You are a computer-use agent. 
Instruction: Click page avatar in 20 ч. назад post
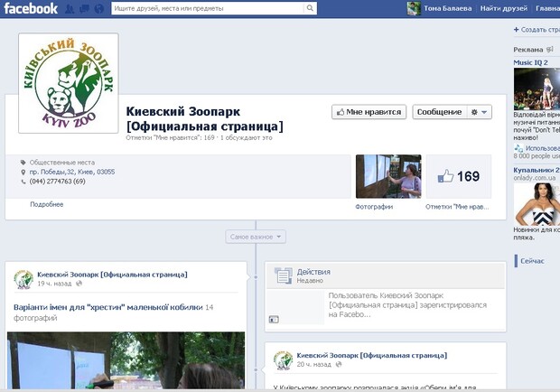pos(283,359)
